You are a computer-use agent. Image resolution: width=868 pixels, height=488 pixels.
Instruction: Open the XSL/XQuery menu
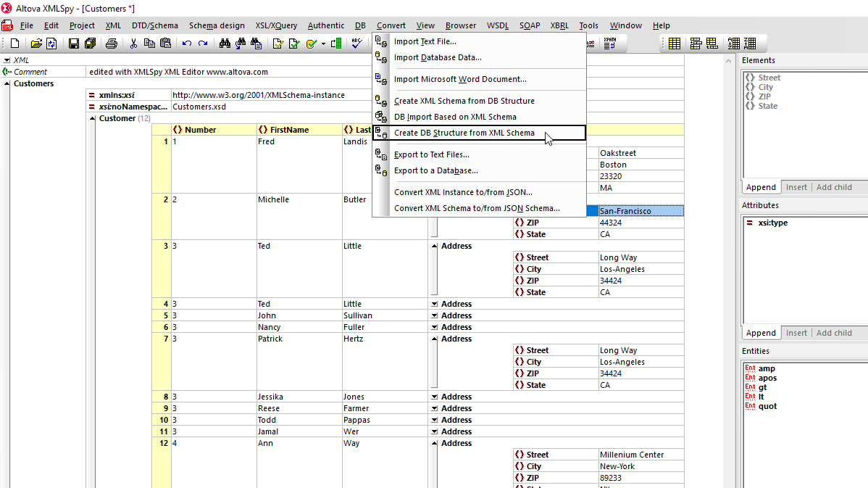tap(276, 25)
